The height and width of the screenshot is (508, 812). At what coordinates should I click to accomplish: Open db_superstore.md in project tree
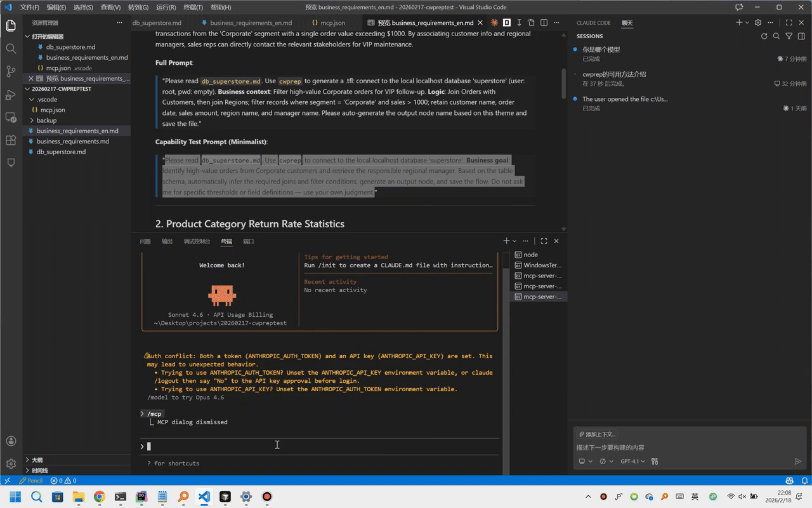(x=76, y=152)
